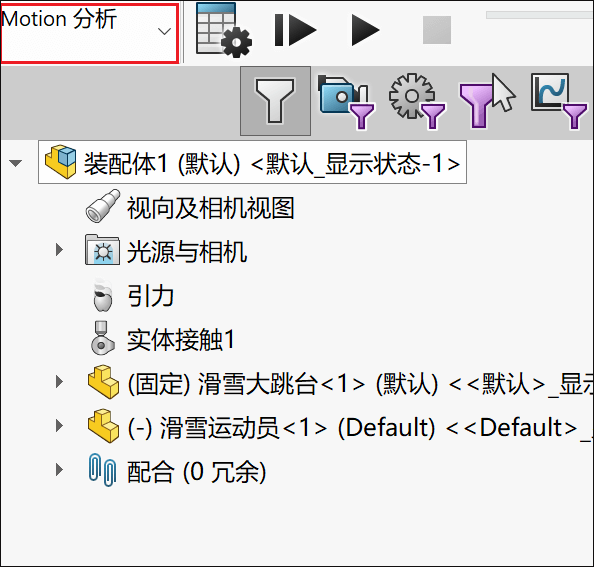Stop the motion study playback
The height and width of the screenshot is (567, 594).
[x=437, y=30]
